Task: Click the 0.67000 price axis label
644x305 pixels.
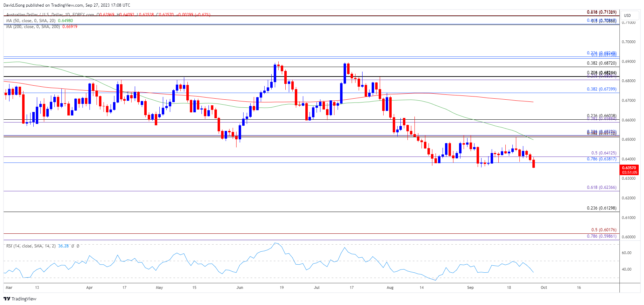Action: (x=629, y=100)
